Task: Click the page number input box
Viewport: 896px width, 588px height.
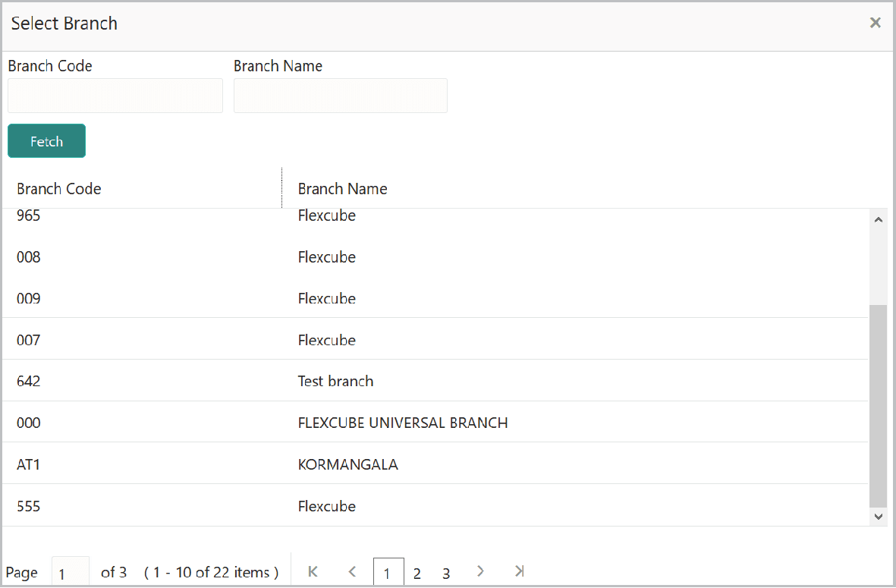Action: [71, 572]
